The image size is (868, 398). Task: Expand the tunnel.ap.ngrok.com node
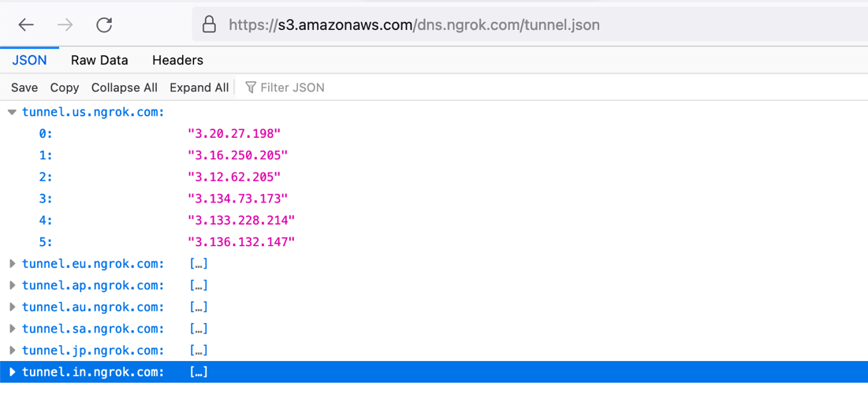coord(12,285)
